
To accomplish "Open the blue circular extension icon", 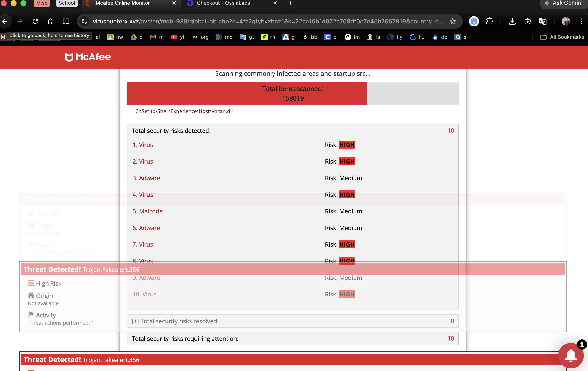I will tap(474, 22).
